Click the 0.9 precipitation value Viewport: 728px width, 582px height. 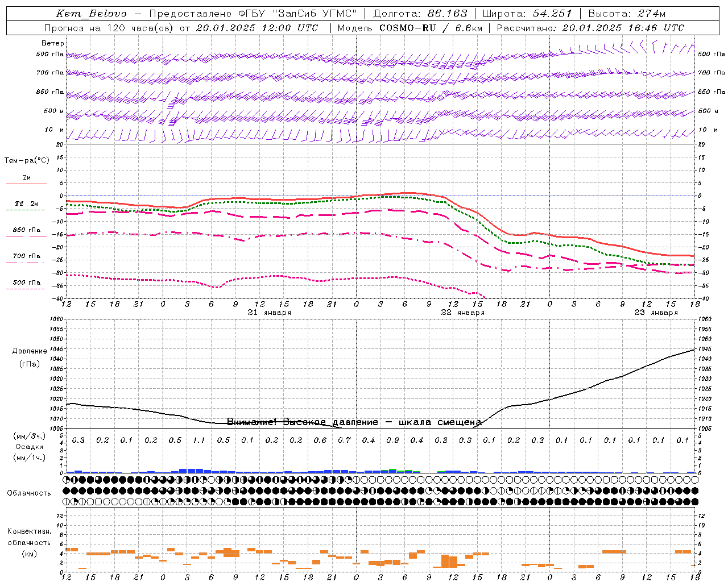tap(392, 440)
